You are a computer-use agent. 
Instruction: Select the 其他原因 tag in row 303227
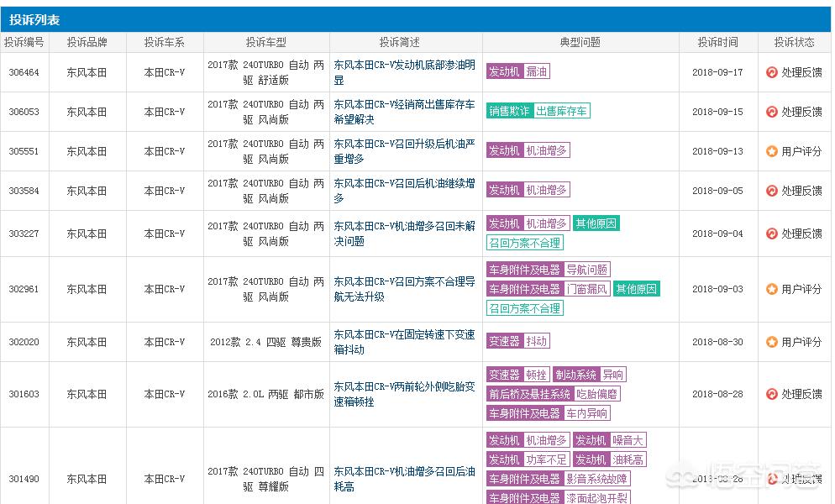point(596,223)
